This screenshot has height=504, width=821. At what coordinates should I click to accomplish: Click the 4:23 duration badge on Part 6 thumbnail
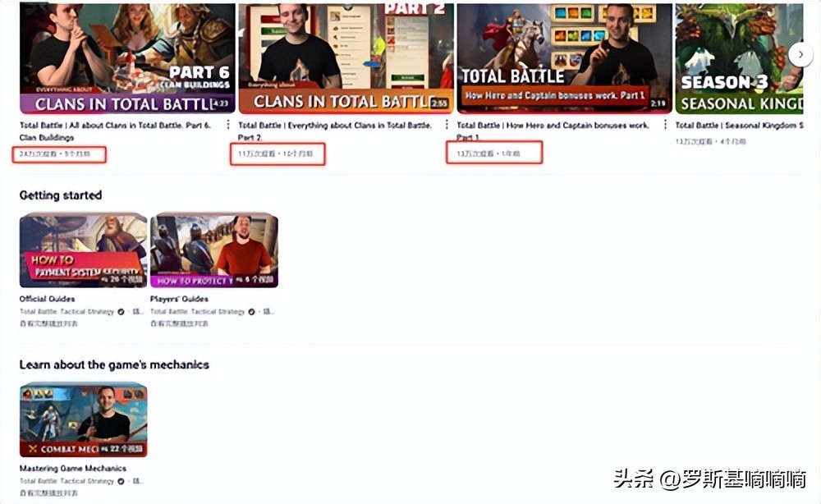(x=220, y=104)
